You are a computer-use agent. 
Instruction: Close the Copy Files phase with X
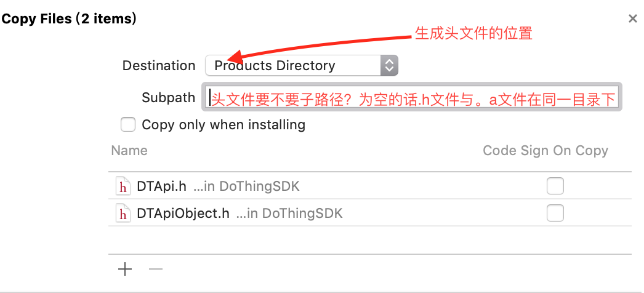[632, 18]
